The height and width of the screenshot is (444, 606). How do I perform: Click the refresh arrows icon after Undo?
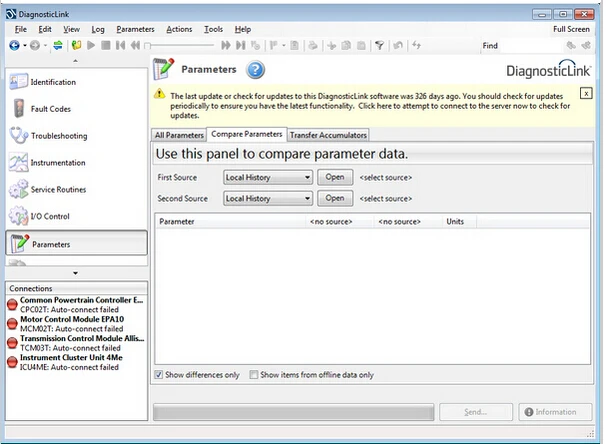[416, 46]
